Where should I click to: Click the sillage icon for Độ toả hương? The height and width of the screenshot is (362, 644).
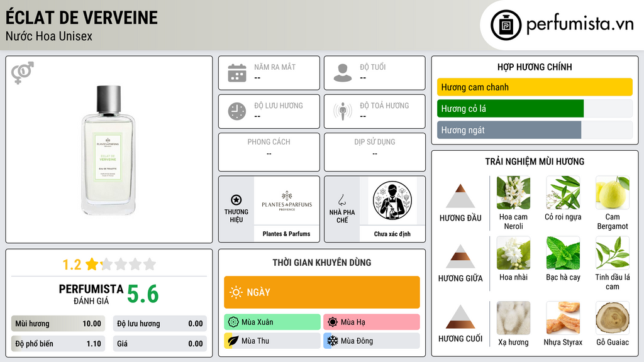(343, 111)
